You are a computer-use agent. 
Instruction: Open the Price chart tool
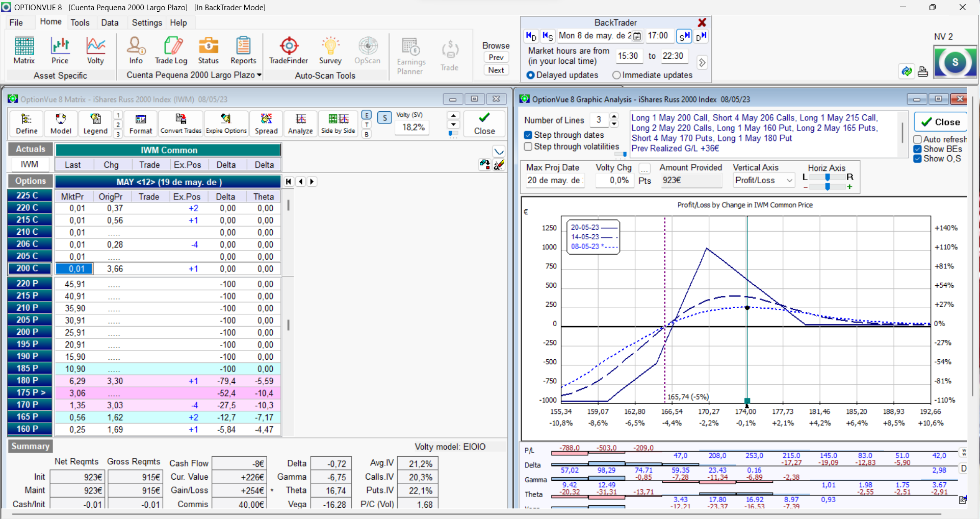pos(60,51)
